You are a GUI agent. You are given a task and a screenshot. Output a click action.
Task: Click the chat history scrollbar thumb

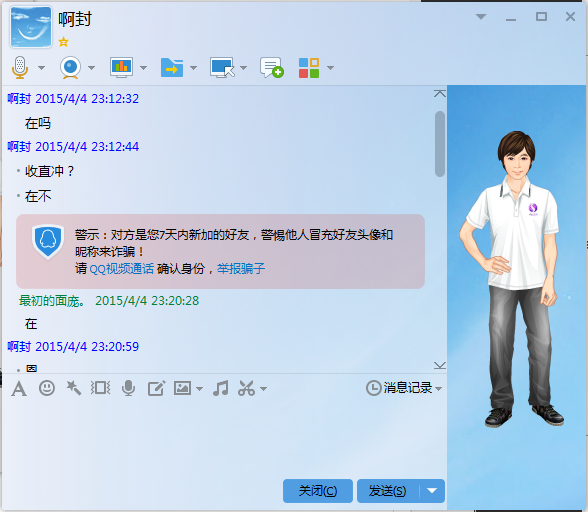[440, 144]
